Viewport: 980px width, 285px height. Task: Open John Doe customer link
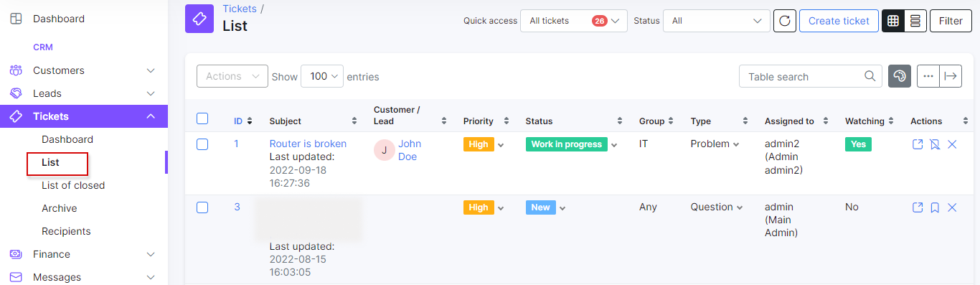(410, 150)
